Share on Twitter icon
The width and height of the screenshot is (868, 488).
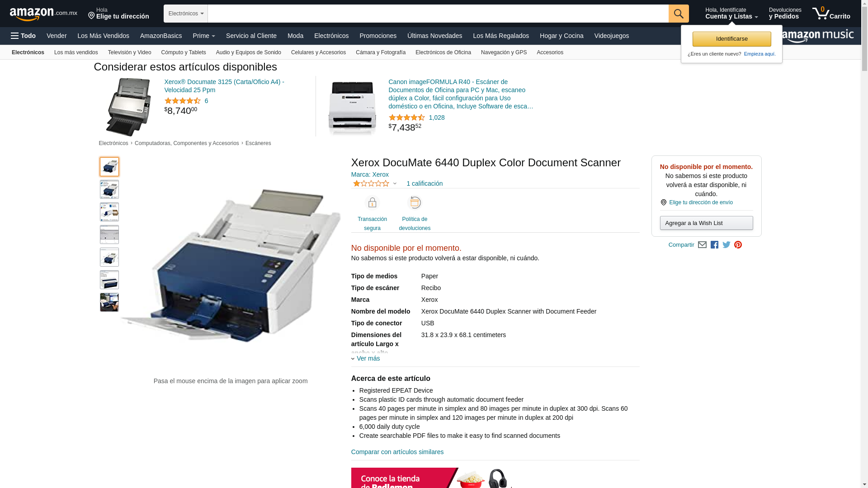point(726,245)
